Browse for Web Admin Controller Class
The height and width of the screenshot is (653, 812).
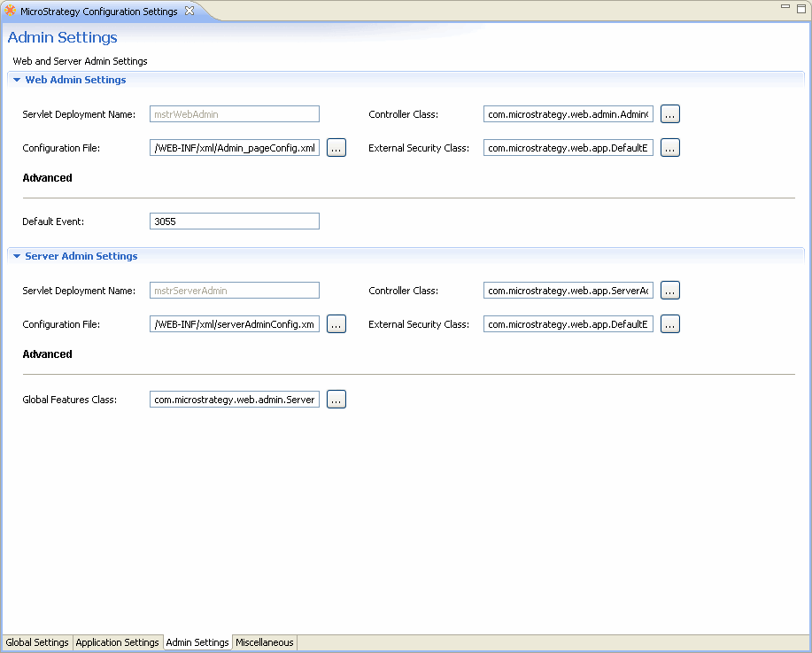pos(670,114)
